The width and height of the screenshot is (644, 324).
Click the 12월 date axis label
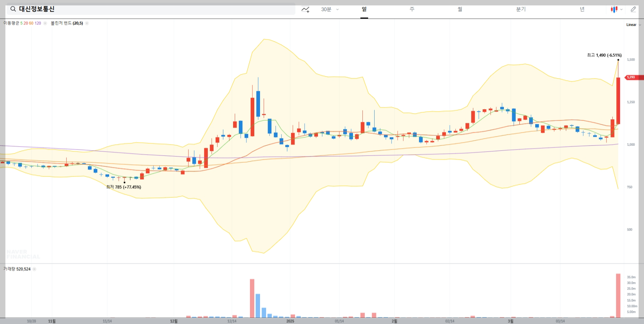[174, 321]
